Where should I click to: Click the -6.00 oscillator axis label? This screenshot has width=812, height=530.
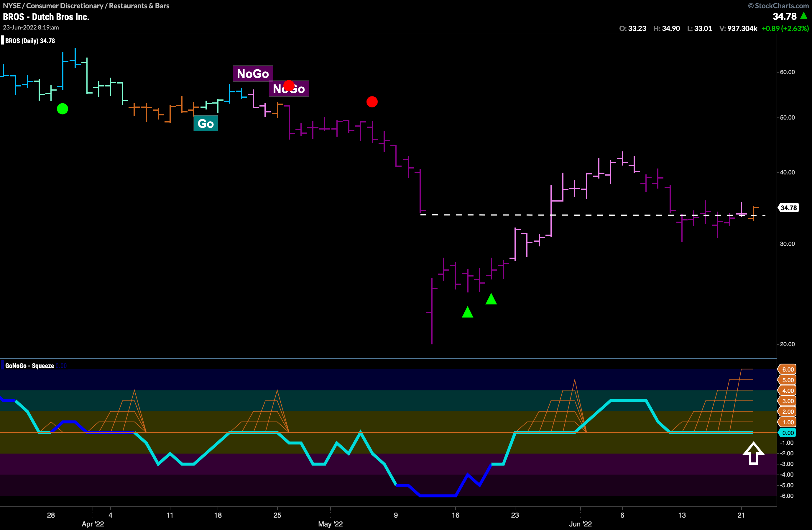[787, 496]
